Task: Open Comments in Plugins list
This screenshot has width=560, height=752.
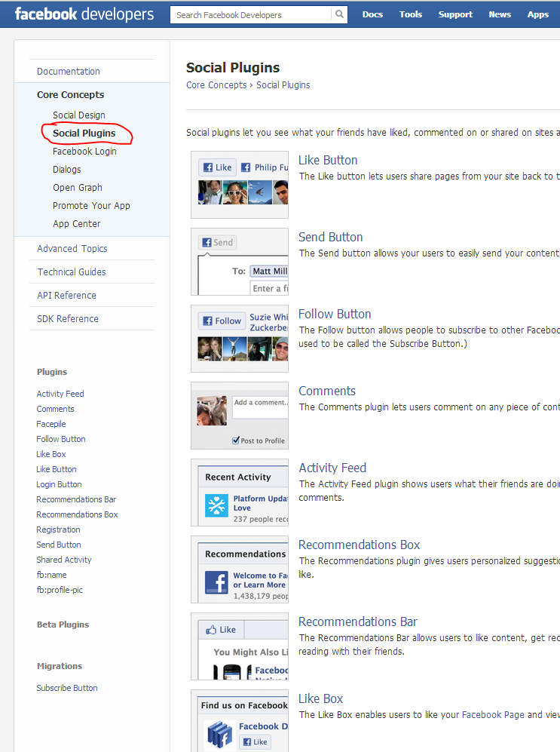Action: [x=56, y=409]
